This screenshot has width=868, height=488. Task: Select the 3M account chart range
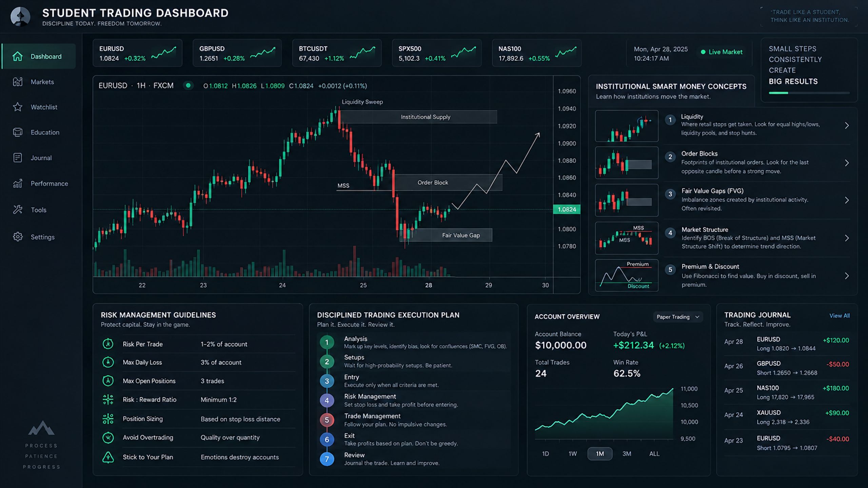point(627,453)
